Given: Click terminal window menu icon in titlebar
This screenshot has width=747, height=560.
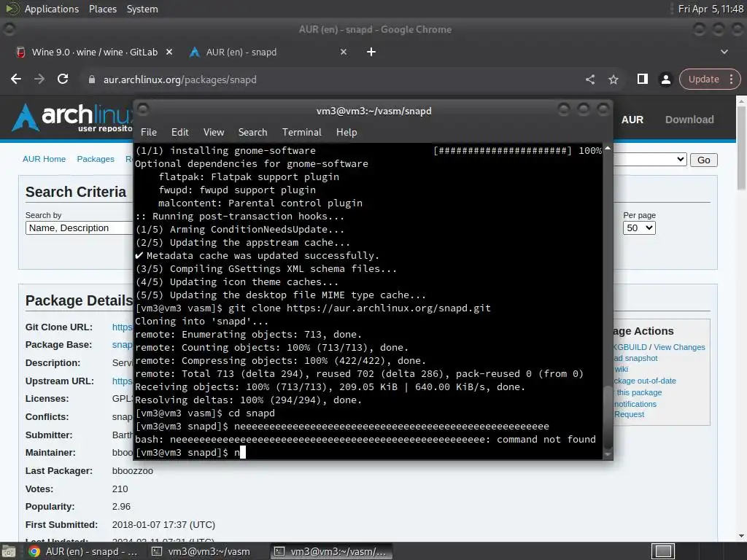Looking at the screenshot, I should (143, 110).
